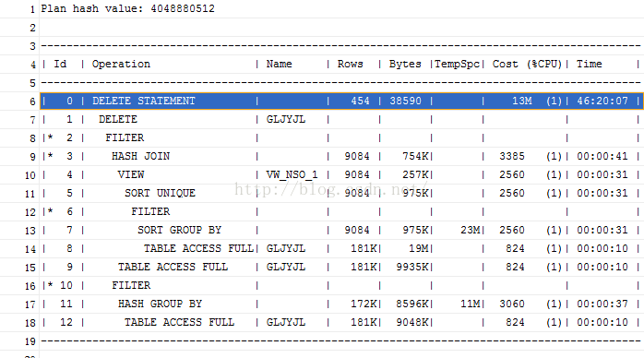Click the Name column header
Viewport: 644px width, 358px height.
[x=279, y=64]
